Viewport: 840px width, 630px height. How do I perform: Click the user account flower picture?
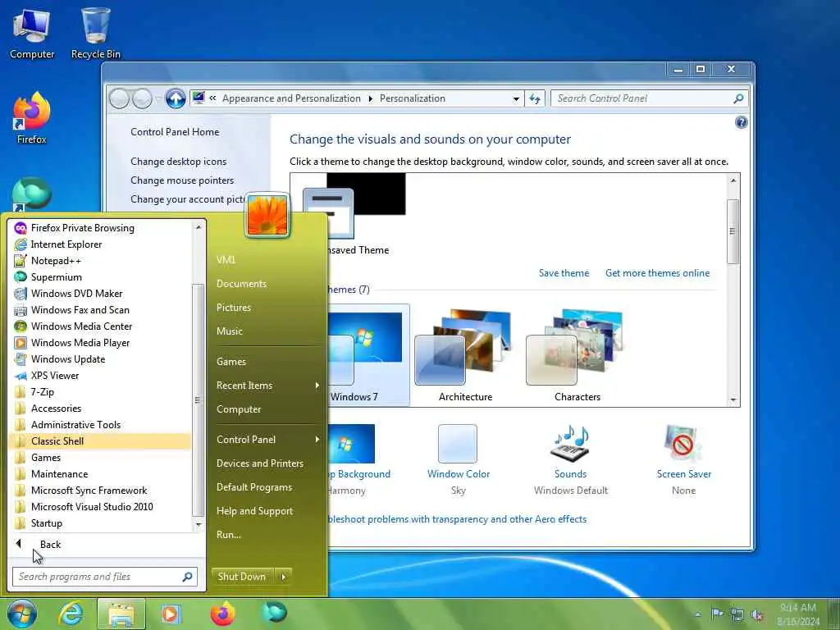coord(267,215)
